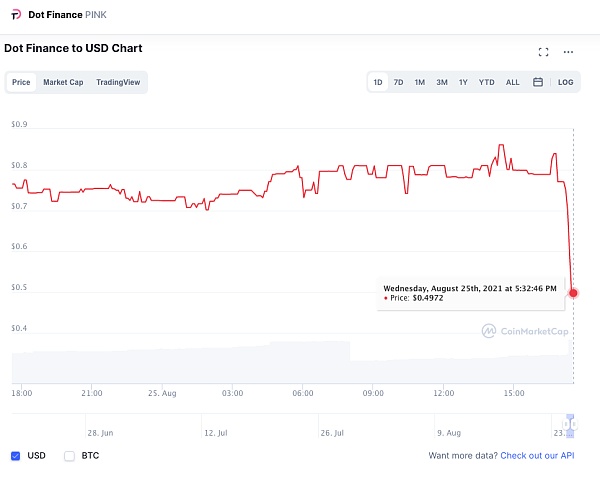Viewport: 600px width, 492px height.
Task: Select the 1M time range
Action: coord(420,82)
